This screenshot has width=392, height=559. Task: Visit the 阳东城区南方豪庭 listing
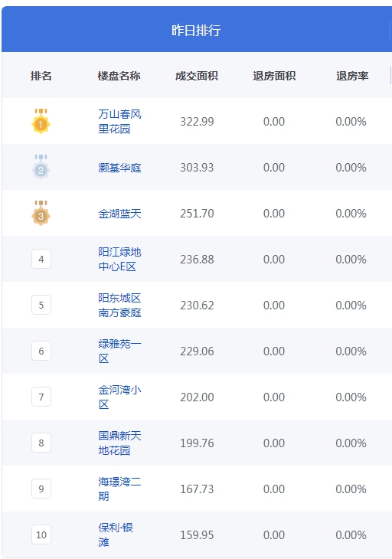(119, 306)
